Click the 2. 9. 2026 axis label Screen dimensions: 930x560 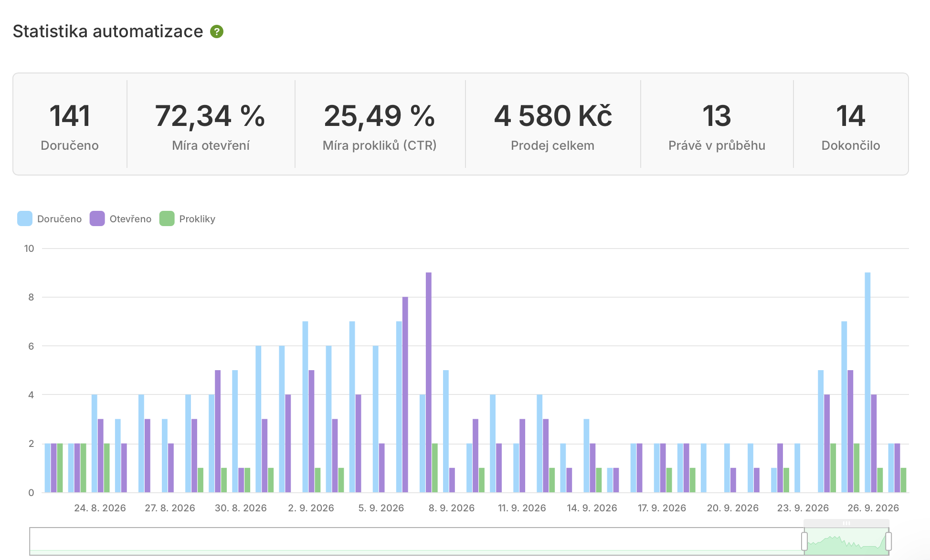coord(311,508)
